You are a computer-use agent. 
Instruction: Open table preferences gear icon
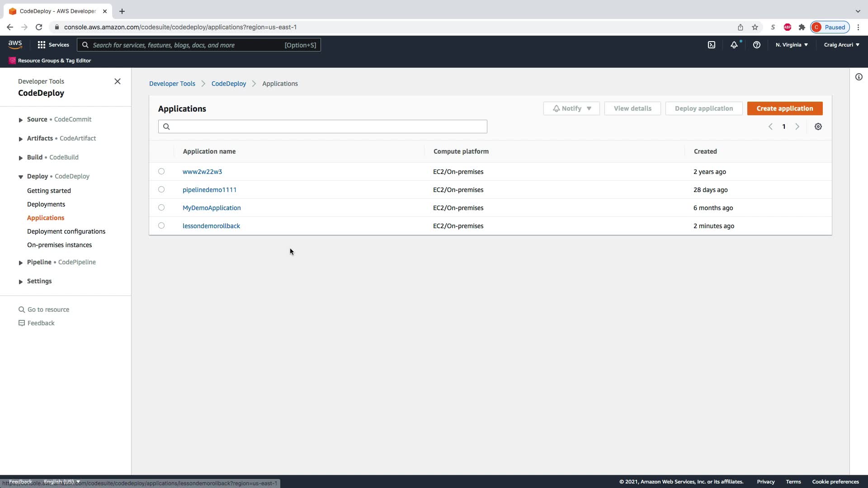click(818, 127)
